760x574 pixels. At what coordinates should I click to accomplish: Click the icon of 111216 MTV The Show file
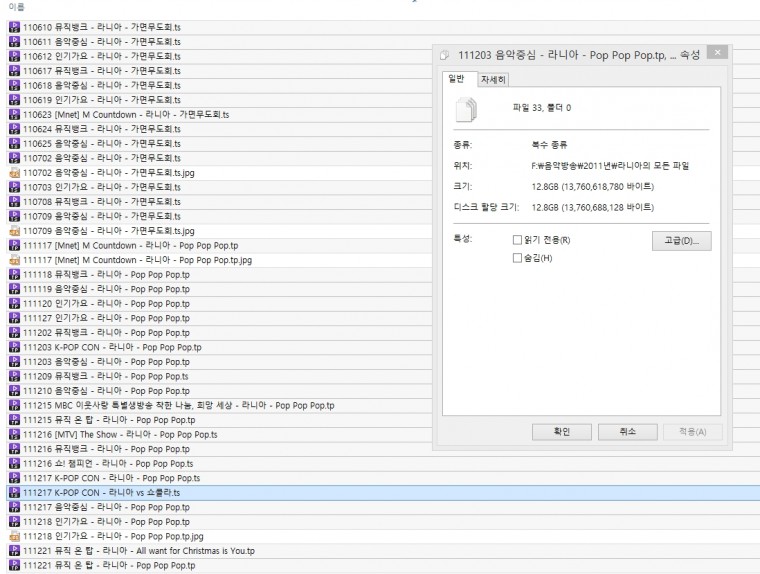[x=15, y=434]
